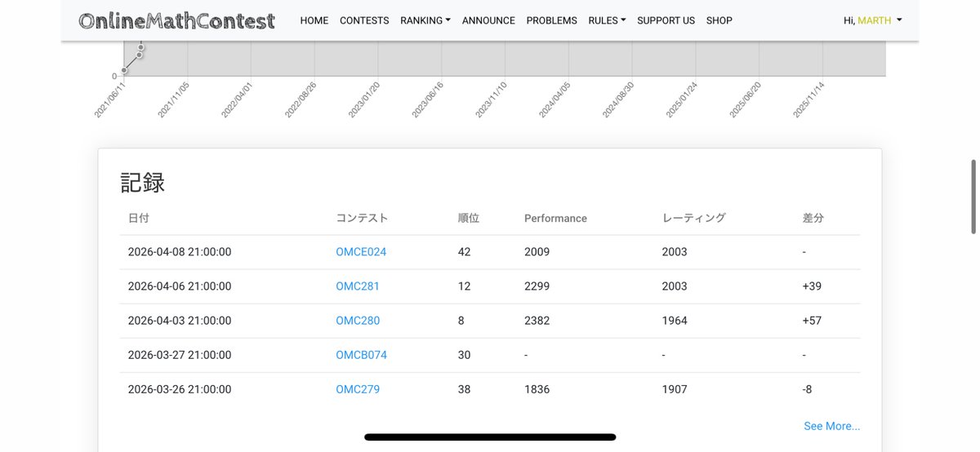Click performance value 2009

(537, 252)
